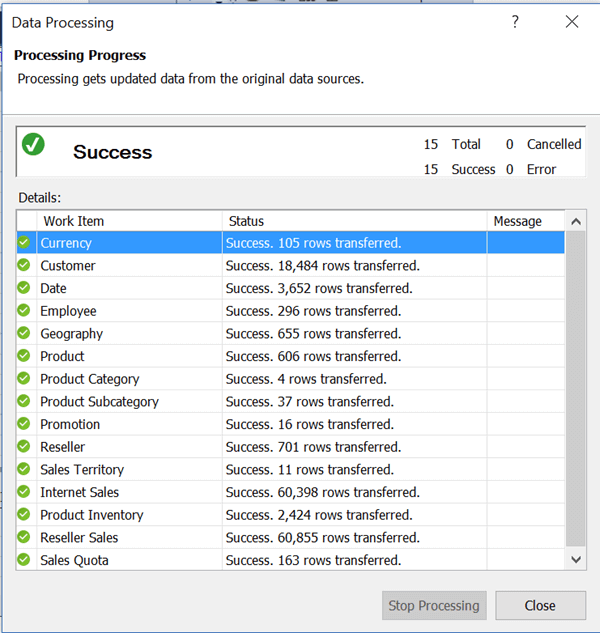The height and width of the screenshot is (633, 600).
Task: Click the green check icon beside Internet Sales
Action: [24, 491]
